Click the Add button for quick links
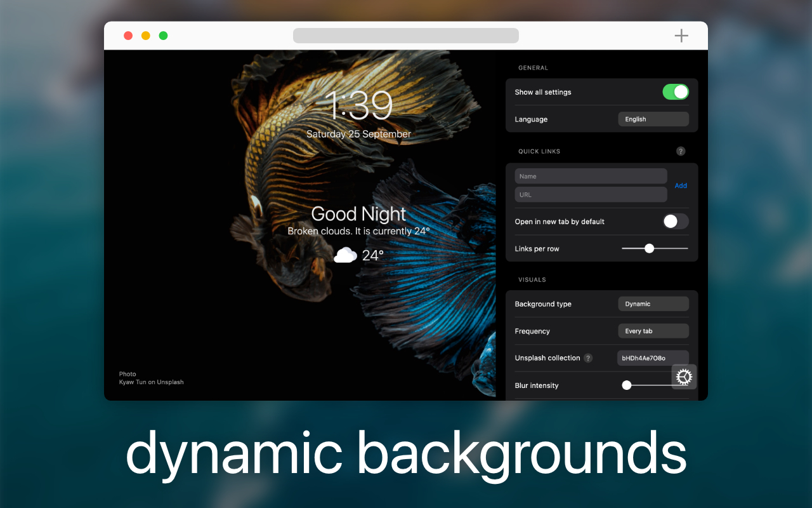 click(x=681, y=185)
